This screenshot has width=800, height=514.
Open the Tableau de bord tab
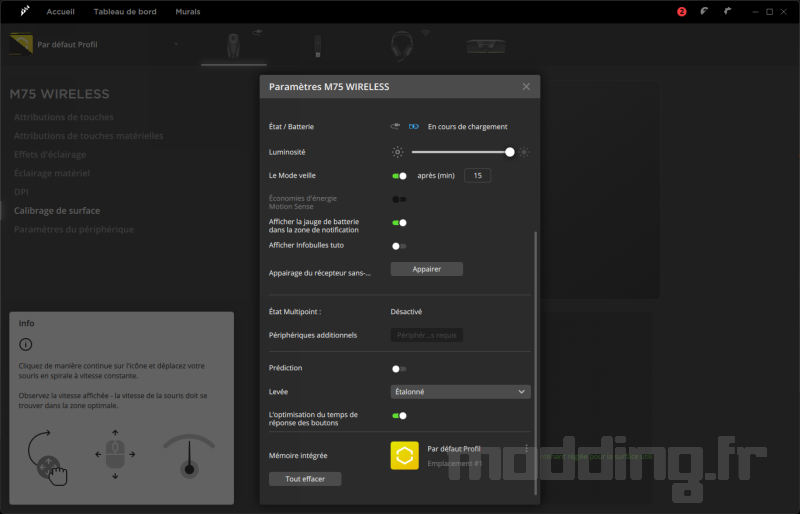125,11
